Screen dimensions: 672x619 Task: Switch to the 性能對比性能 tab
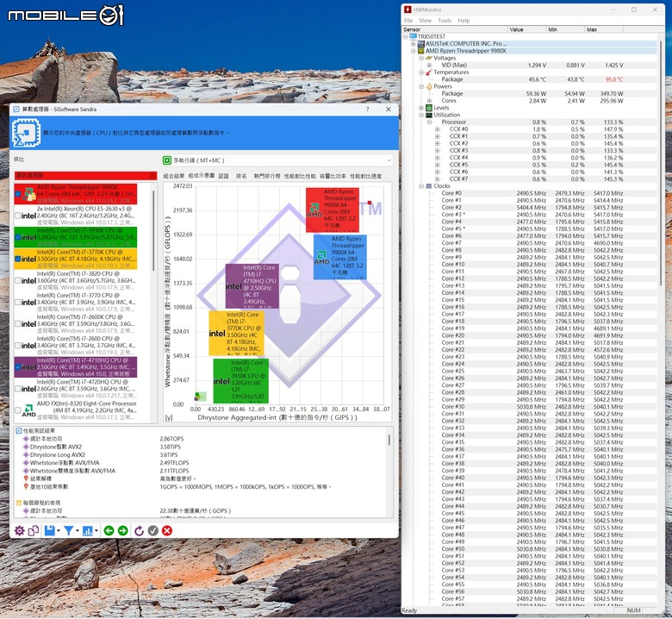300,177
